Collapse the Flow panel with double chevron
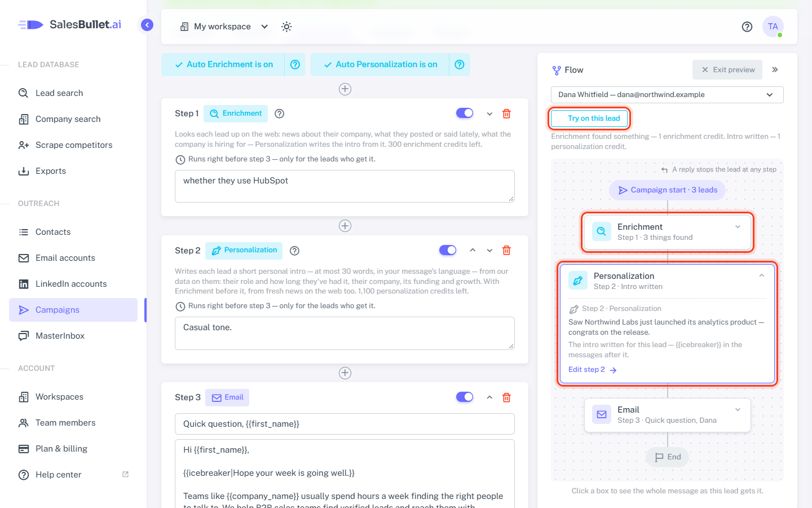Viewport: 812px width, 508px height. (x=775, y=70)
